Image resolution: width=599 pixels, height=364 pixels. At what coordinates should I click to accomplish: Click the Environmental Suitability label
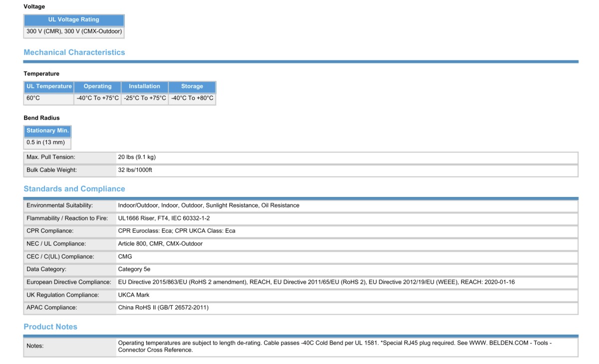[x=59, y=205]
